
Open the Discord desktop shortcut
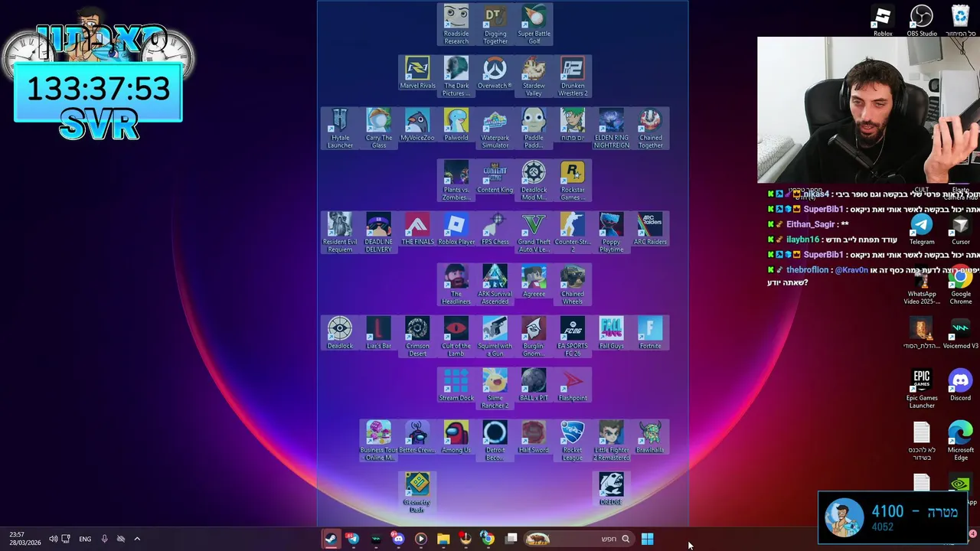click(961, 386)
